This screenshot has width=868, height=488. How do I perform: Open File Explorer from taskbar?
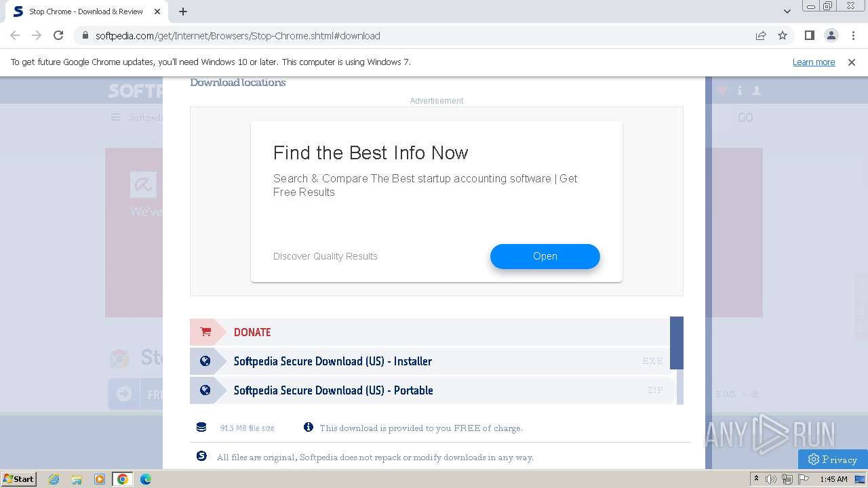(x=77, y=479)
